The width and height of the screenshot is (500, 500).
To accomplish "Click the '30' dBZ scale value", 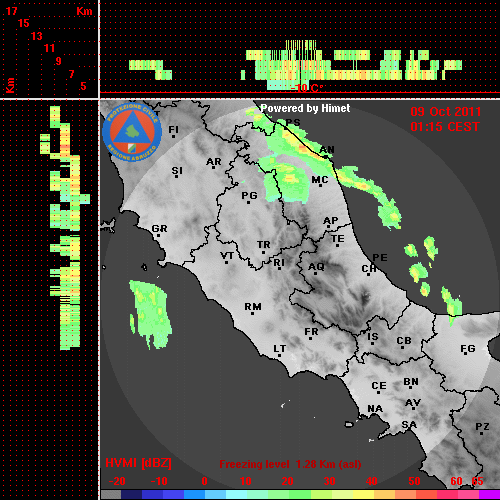I will (x=329, y=481).
